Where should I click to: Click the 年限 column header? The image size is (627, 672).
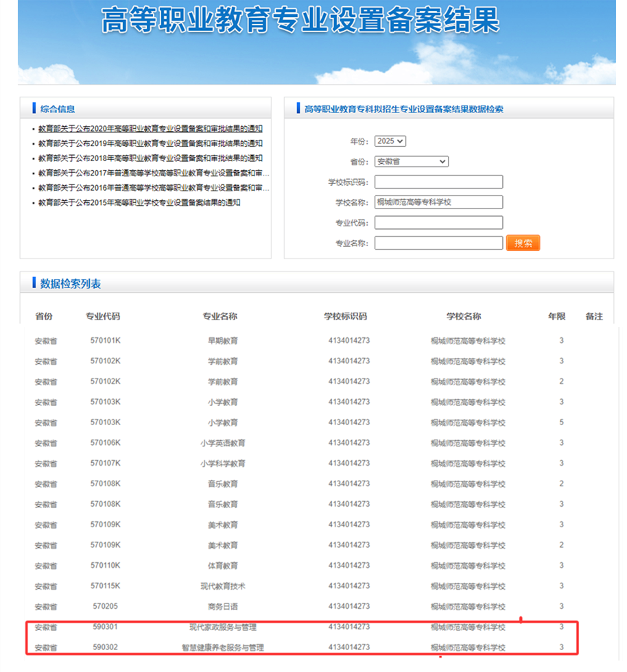pyautogui.click(x=556, y=317)
